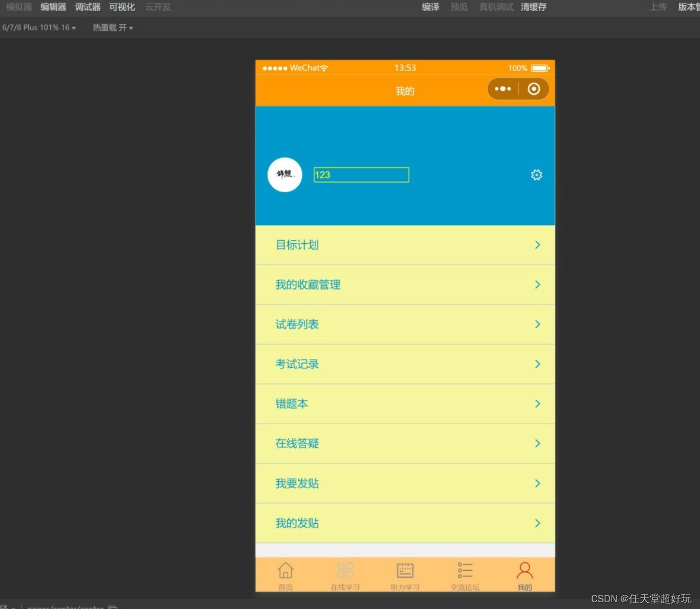
Task: Open the 我的发贴 entry
Action: [405, 523]
